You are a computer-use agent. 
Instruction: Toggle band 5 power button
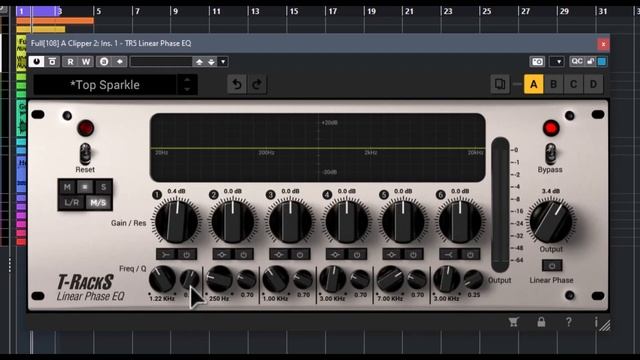pyautogui.click(x=413, y=255)
